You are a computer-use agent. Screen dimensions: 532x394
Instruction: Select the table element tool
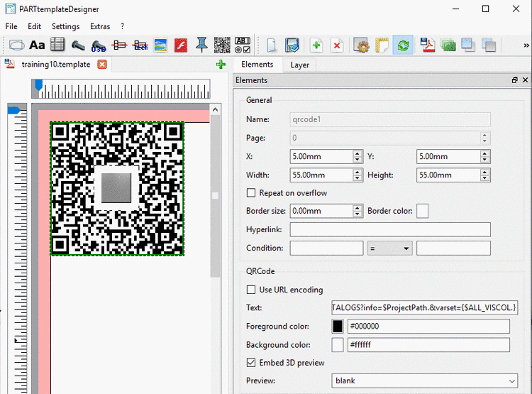[57, 45]
